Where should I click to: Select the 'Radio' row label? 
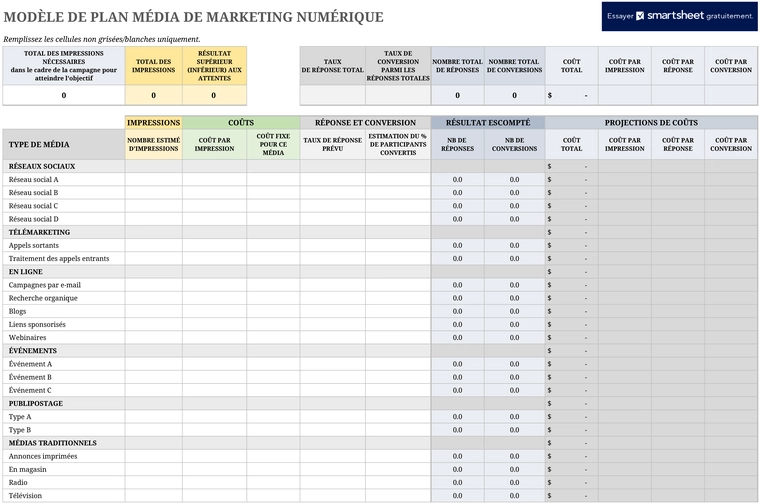pos(18,482)
